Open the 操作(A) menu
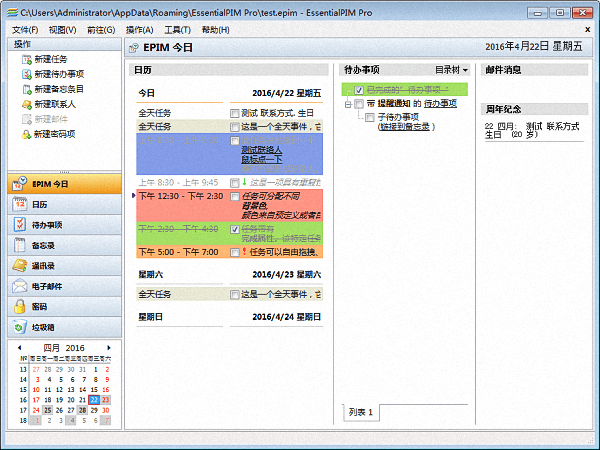Image resolution: width=600 pixels, height=450 pixels. coord(140,30)
